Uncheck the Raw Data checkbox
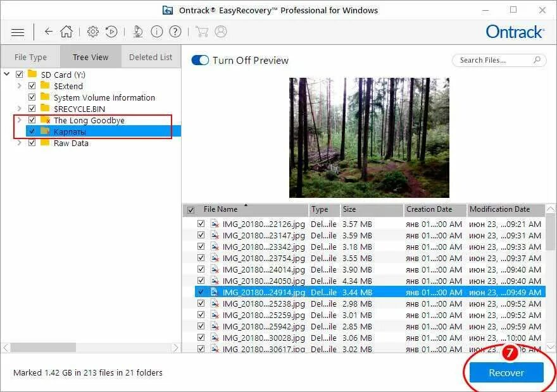This screenshot has height=392, width=557. [x=32, y=143]
